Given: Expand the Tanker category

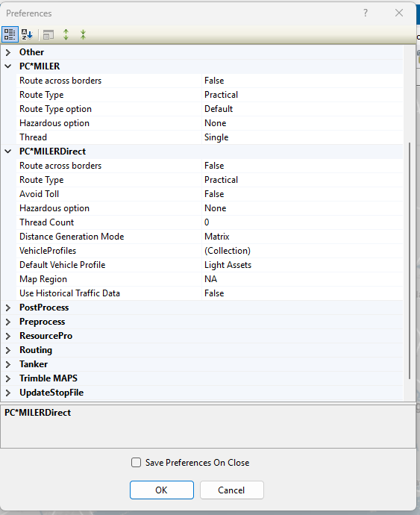Looking at the screenshot, I should point(8,364).
